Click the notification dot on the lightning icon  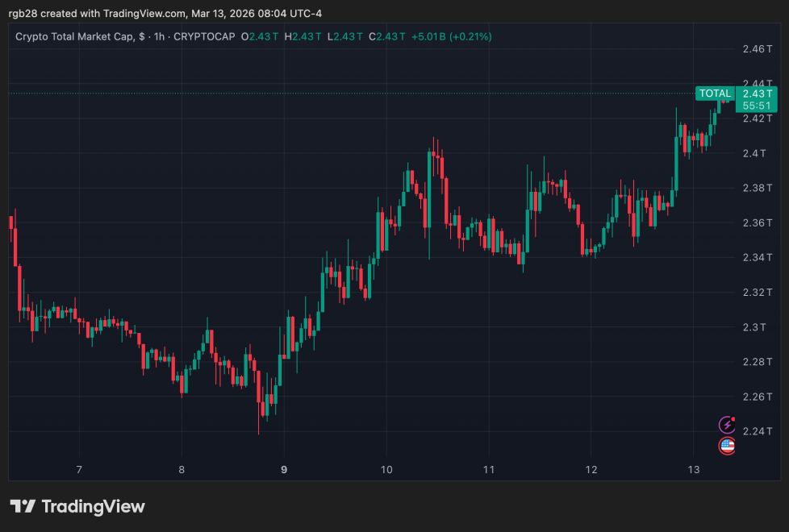[x=733, y=418]
